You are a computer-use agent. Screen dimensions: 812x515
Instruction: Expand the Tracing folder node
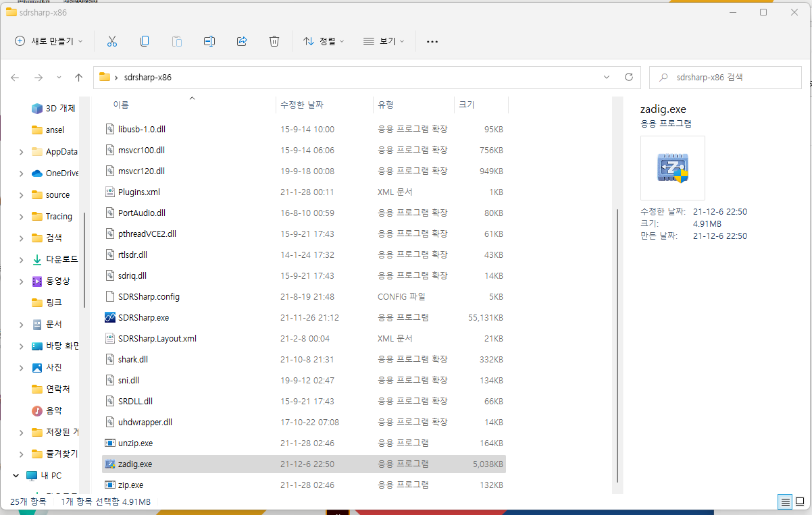22,217
